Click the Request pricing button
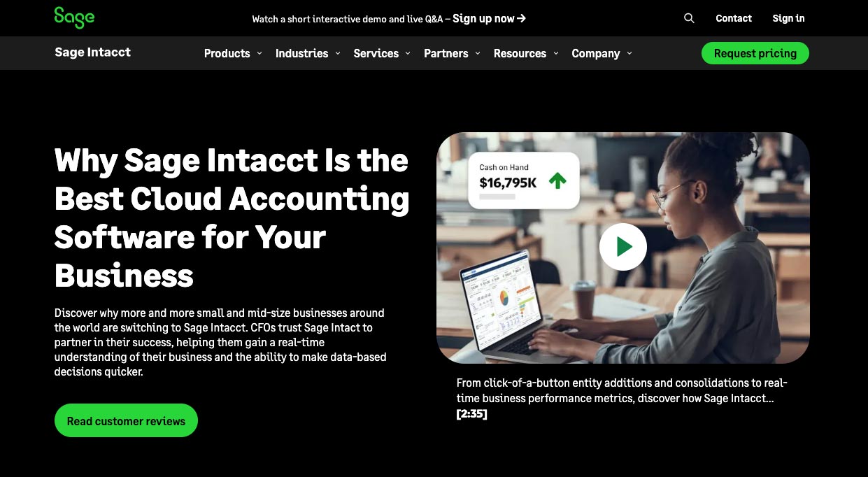Screen dimensions: 868x477 tap(755, 53)
